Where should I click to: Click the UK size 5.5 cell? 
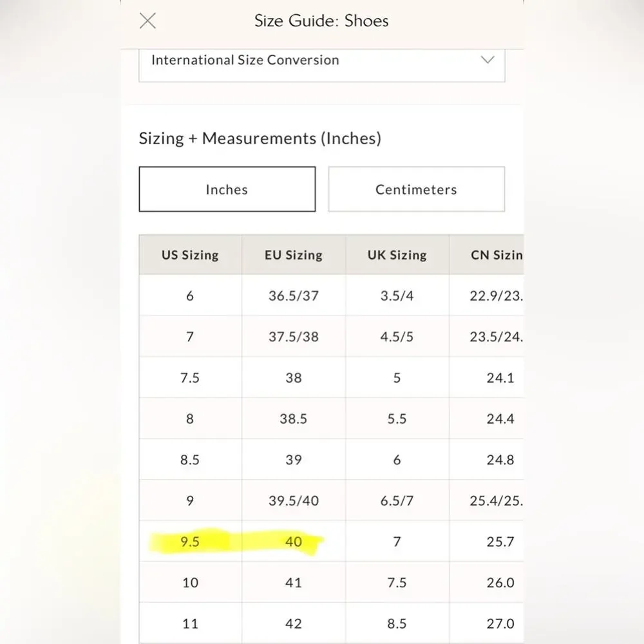[397, 419]
